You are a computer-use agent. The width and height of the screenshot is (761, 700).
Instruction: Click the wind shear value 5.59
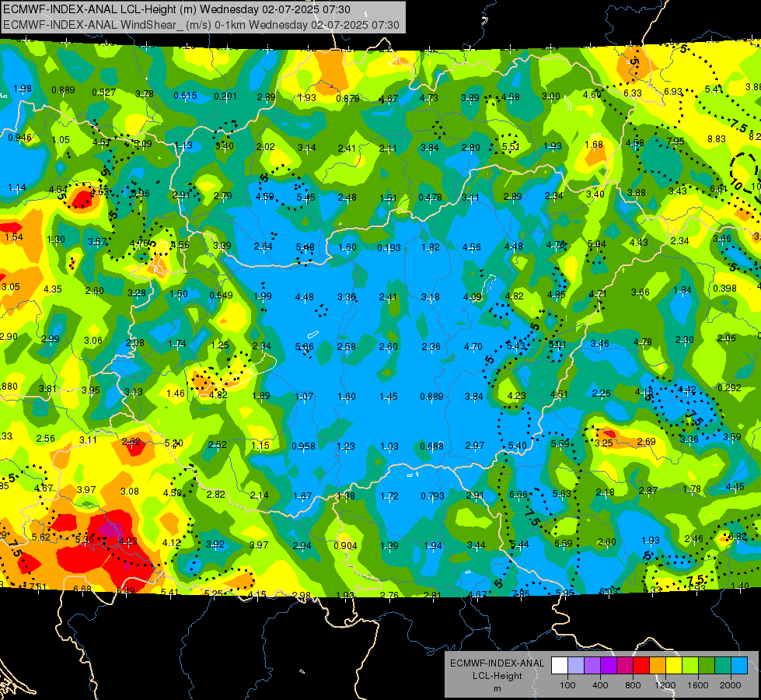pos(560,443)
